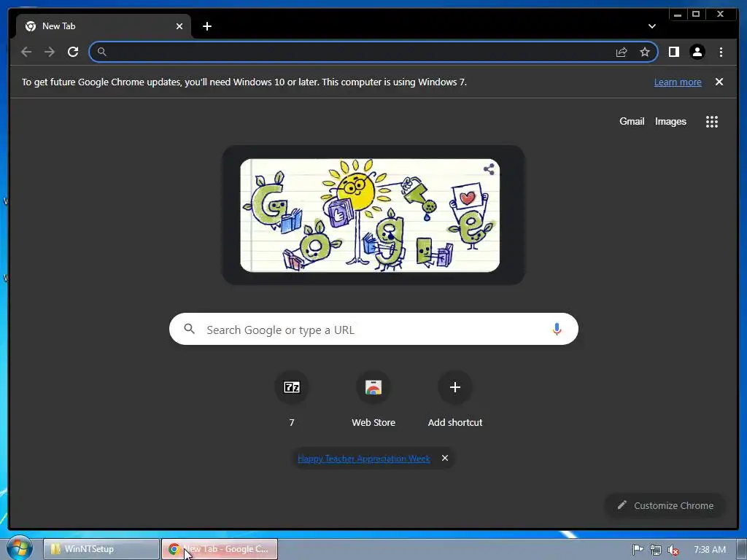This screenshot has height=560, width=747.
Task: Open Action Center flag tray icon
Action: pos(638,550)
